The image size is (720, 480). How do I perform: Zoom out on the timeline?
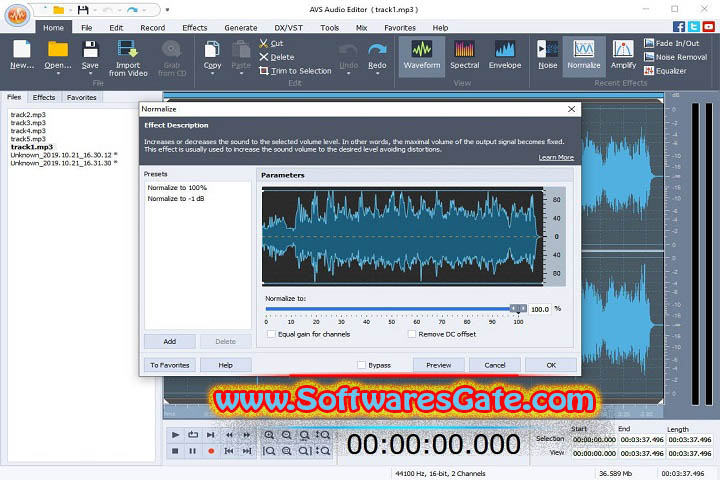click(x=287, y=435)
